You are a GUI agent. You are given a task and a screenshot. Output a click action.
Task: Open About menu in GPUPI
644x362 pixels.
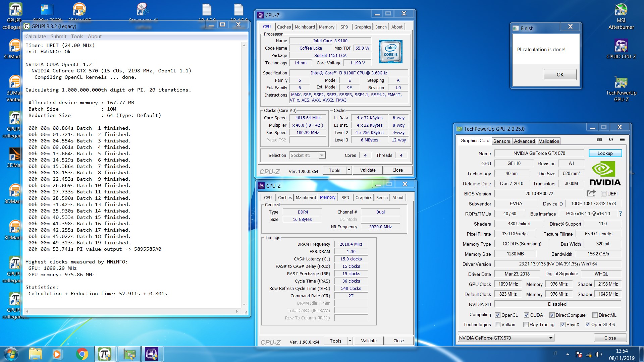(95, 37)
